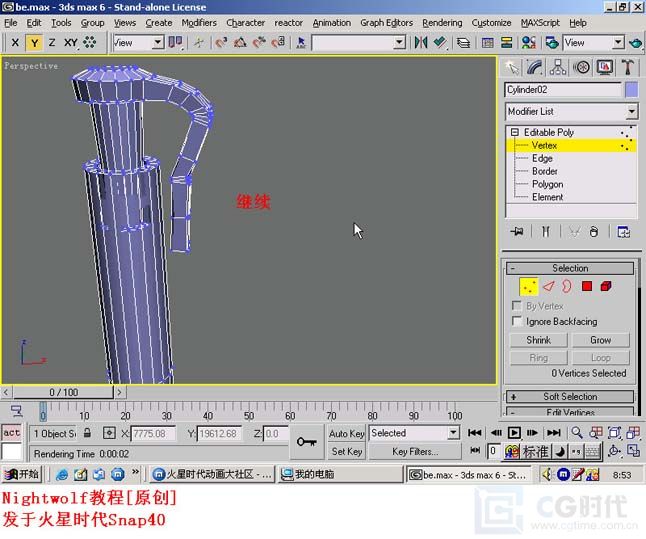
Task: Open the Rendering menu
Action: (442, 23)
